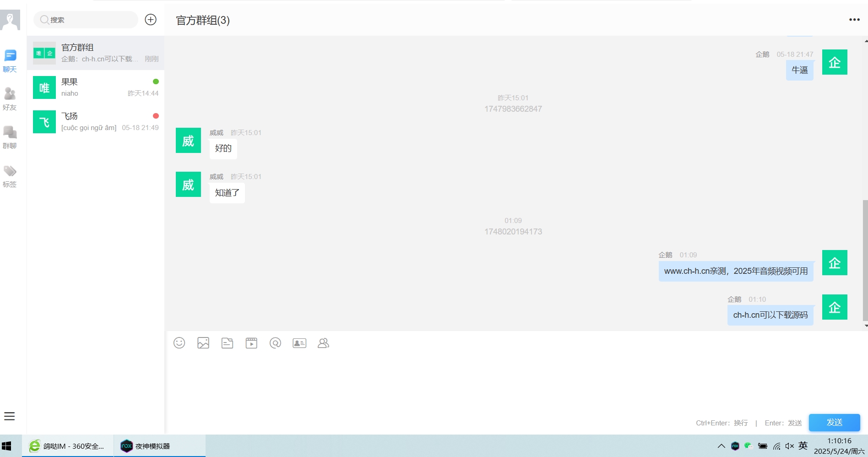The image size is (868, 457).
Task: Click the www.ch-h.cn亲测 message bubble
Action: pyautogui.click(x=736, y=271)
